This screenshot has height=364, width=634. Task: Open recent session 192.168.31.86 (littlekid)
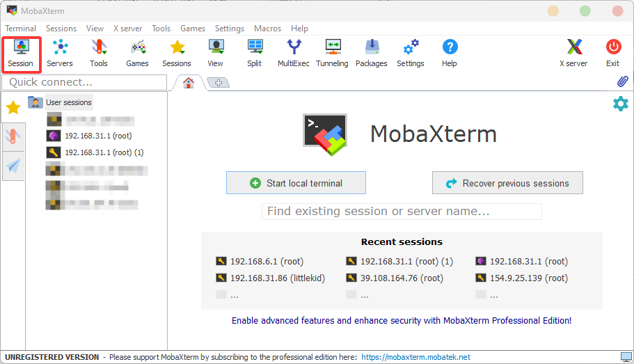click(271, 278)
